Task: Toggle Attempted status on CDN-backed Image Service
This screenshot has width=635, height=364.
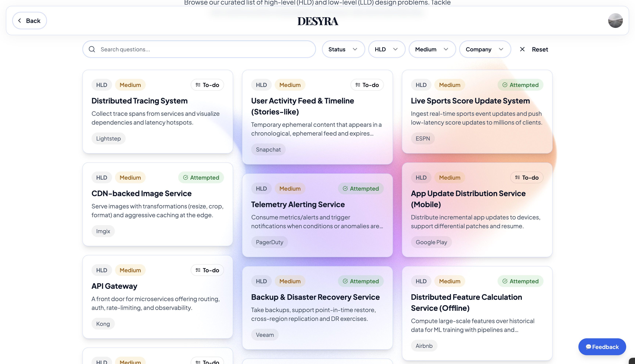Action: pos(201,177)
